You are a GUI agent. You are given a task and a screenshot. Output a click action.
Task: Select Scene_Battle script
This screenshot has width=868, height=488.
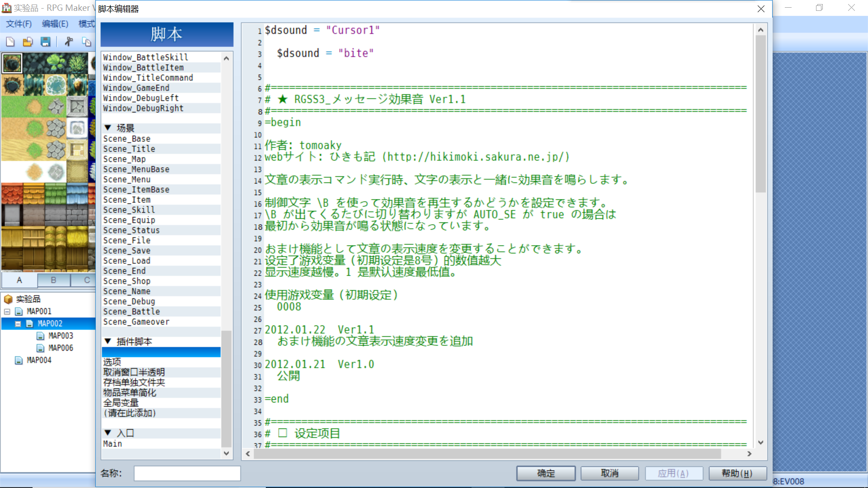coord(161,312)
